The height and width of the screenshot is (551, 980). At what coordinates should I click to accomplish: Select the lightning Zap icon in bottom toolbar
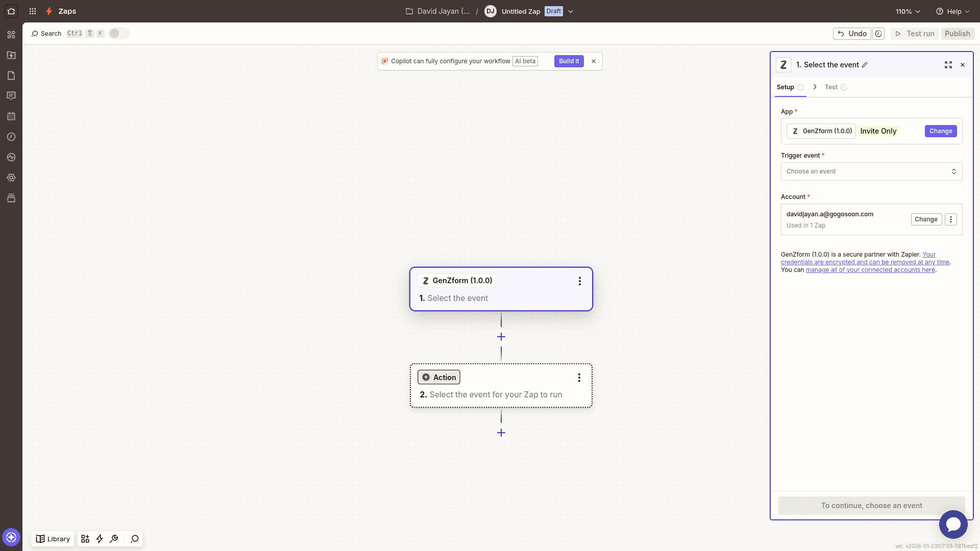(100, 539)
